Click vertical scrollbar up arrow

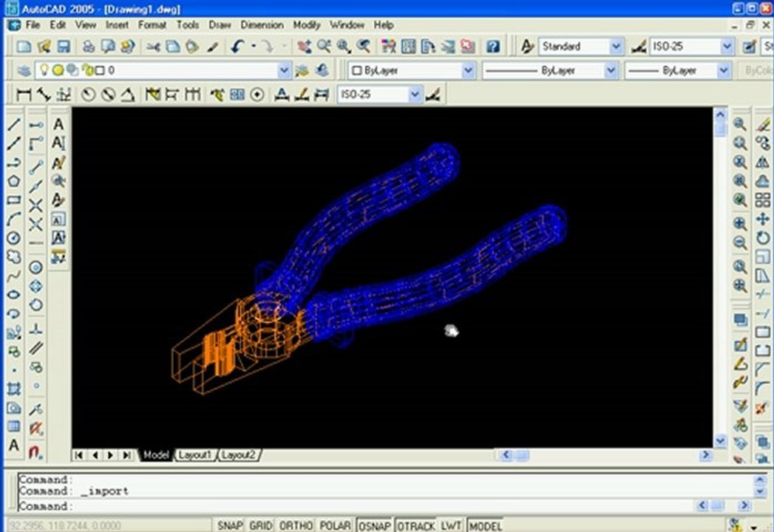[x=720, y=115]
